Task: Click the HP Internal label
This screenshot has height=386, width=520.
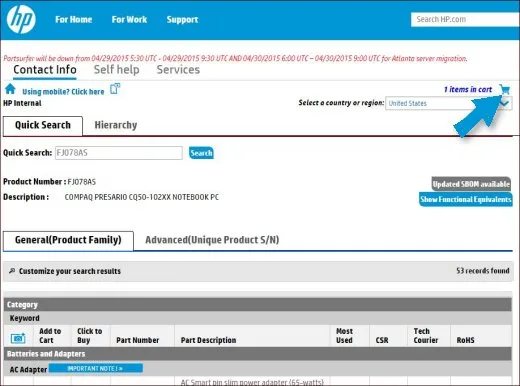Action: (x=22, y=103)
